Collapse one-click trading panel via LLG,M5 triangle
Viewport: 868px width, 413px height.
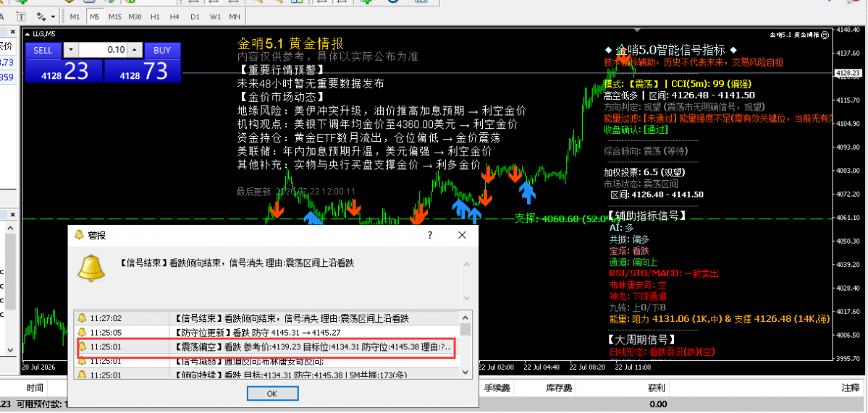tap(28, 34)
